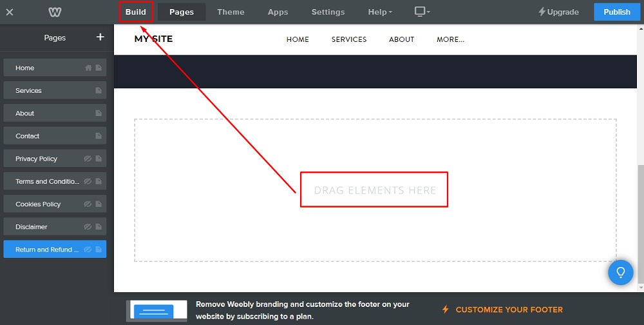This screenshot has width=644, height=325.
Task: Add a new page with plus icon
Action: [100, 37]
